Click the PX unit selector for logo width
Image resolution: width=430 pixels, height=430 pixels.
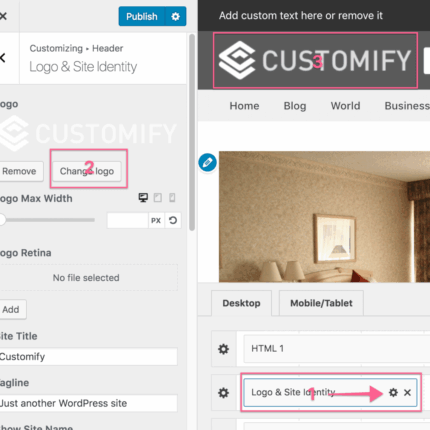156,220
